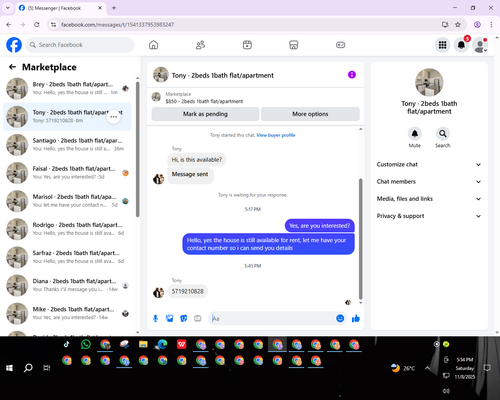Go back using the Marketplace arrow
This screenshot has width=500, height=400.
[12, 67]
